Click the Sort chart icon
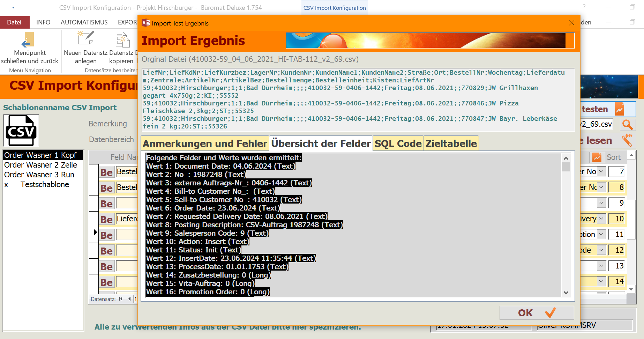 [597, 157]
